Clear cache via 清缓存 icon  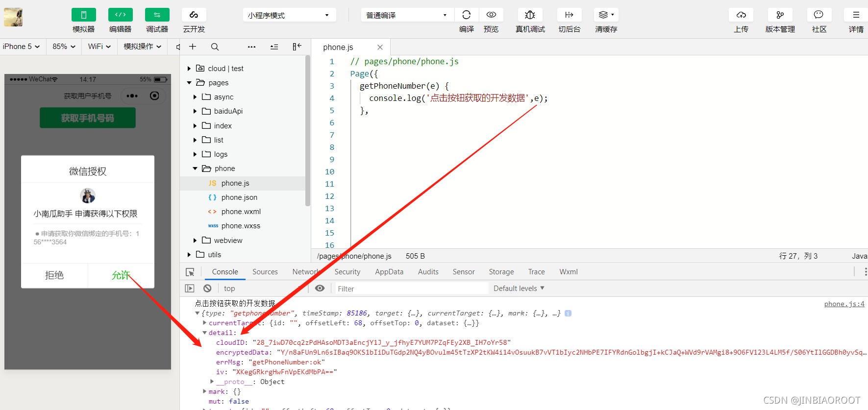[606, 15]
